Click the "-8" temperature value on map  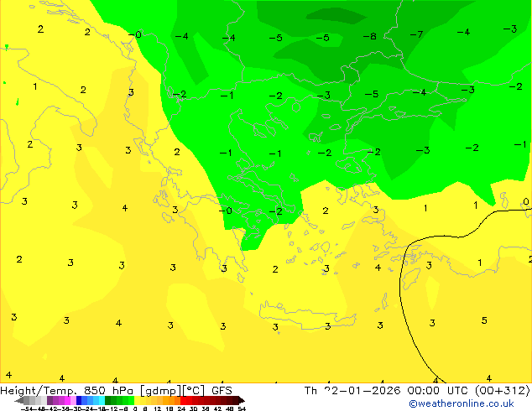369,36
